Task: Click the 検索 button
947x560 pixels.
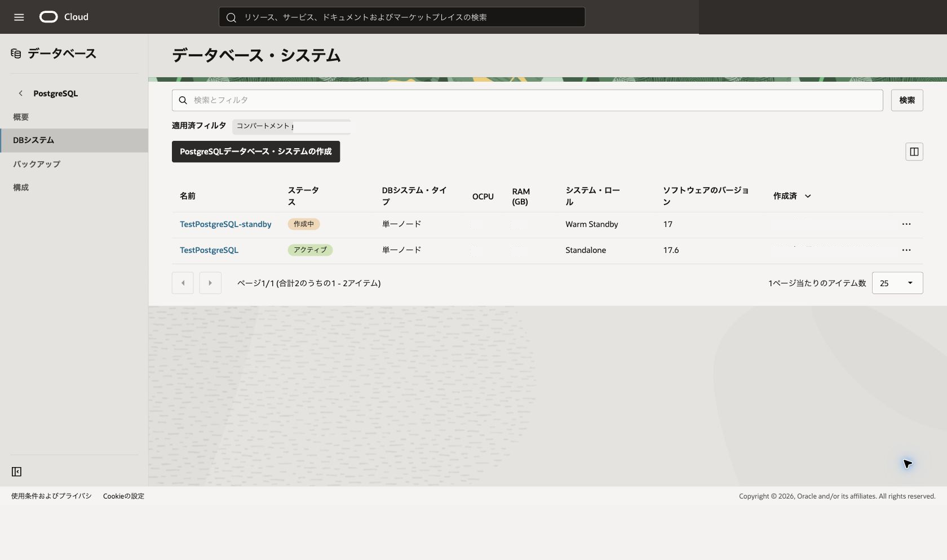Action: point(907,100)
